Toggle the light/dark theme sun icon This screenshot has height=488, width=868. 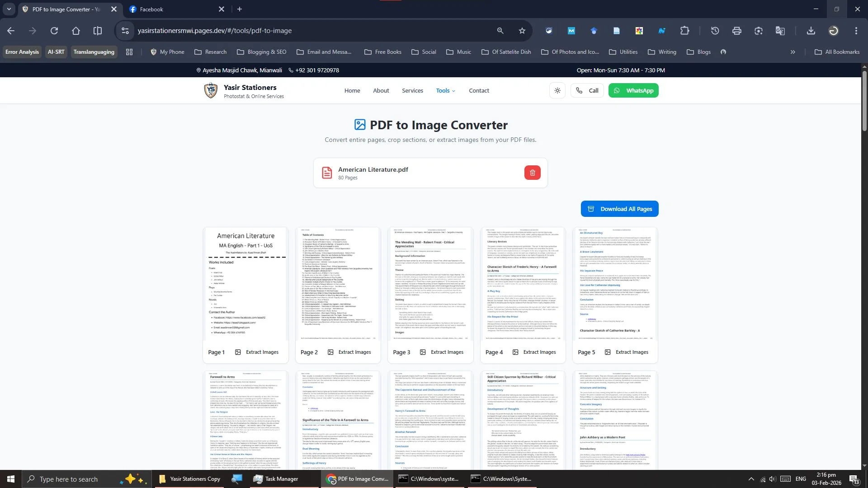click(557, 90)
